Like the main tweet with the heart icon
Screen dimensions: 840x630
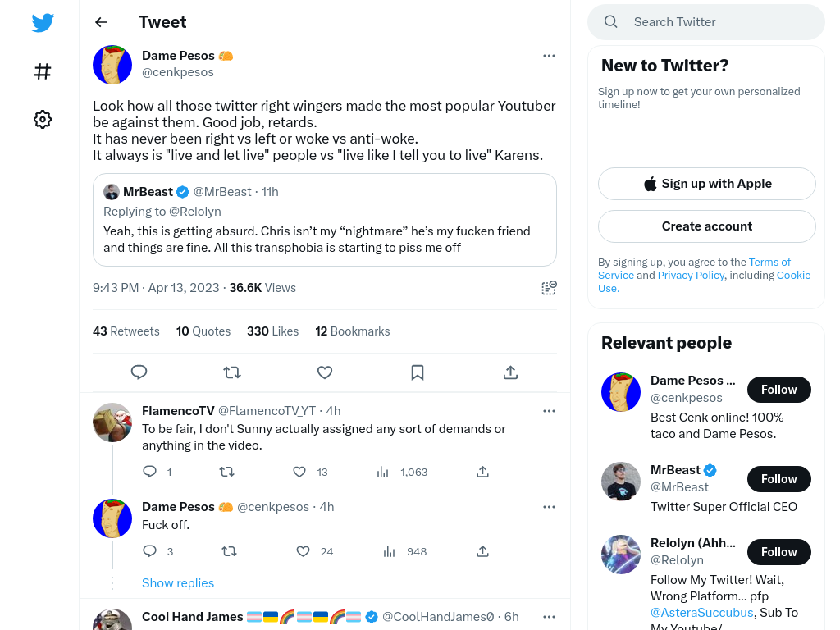pos(325,372)
